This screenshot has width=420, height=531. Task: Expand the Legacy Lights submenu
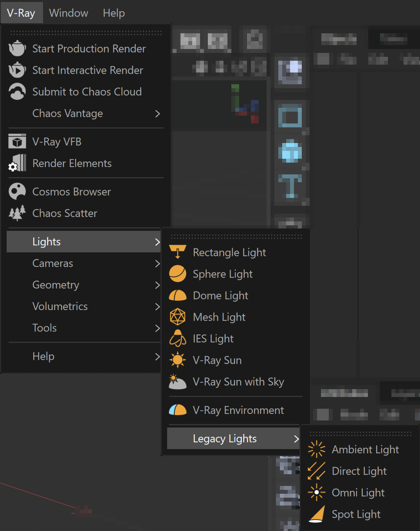tap(233, 439)
